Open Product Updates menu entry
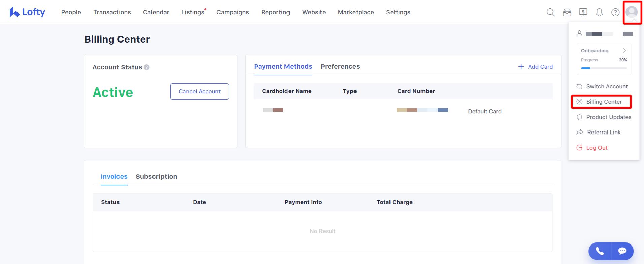This screenshot has width=644, height=264. (608, 117)
